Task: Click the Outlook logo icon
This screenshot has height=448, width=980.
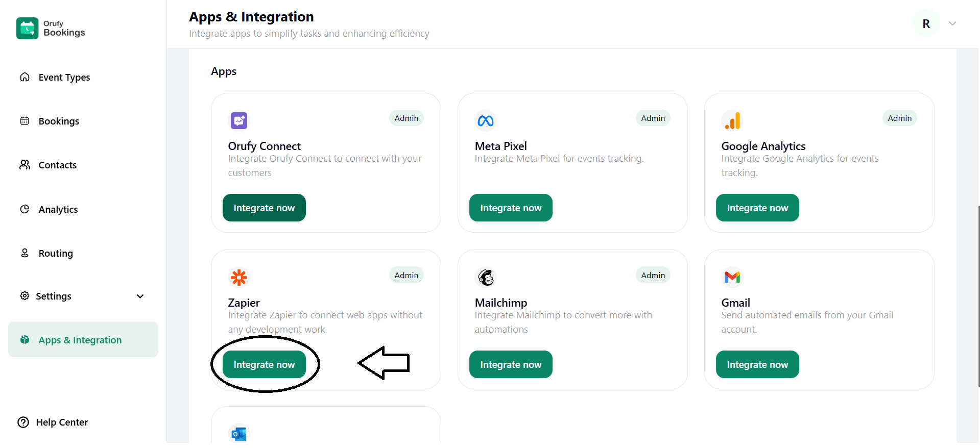Action: (238, 434)
